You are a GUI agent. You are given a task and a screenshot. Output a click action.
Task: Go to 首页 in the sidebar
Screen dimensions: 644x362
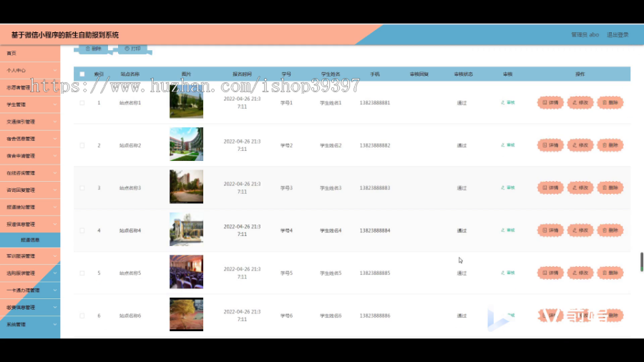click(x=30, y=54)
